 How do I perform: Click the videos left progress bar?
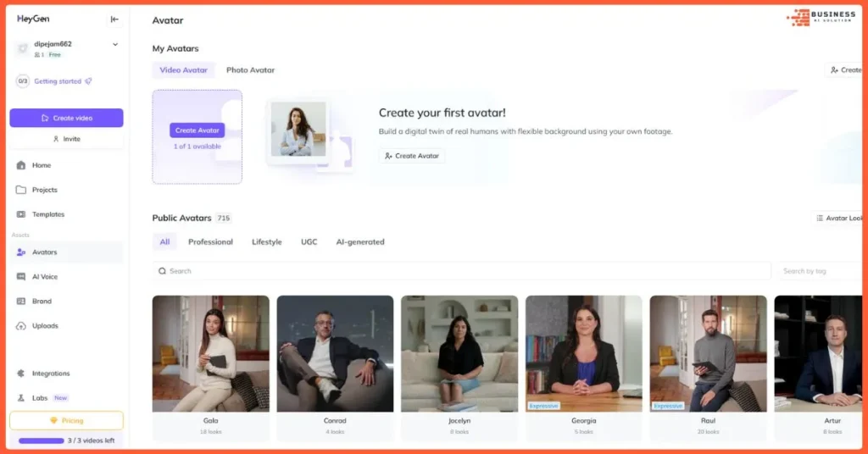[x=42, y=440]
